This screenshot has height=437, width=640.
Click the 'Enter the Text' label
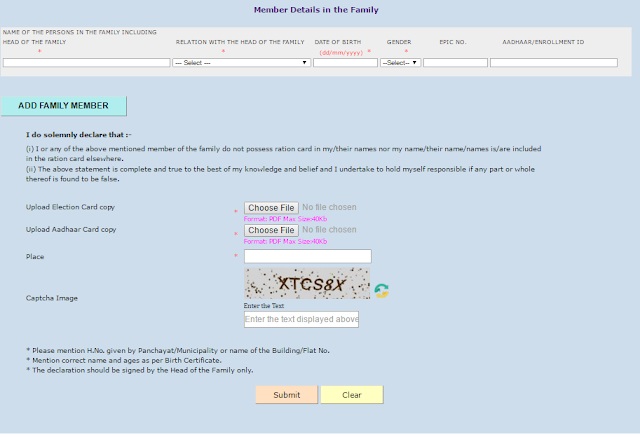point(264,306)
